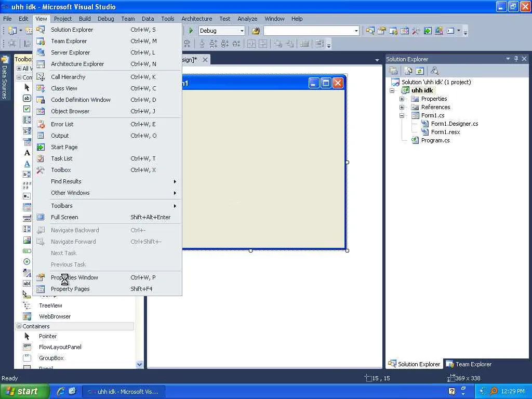Open Architecture Explorer menu entry
Screen dimensions: 532x399
click(x=107, y=64)
